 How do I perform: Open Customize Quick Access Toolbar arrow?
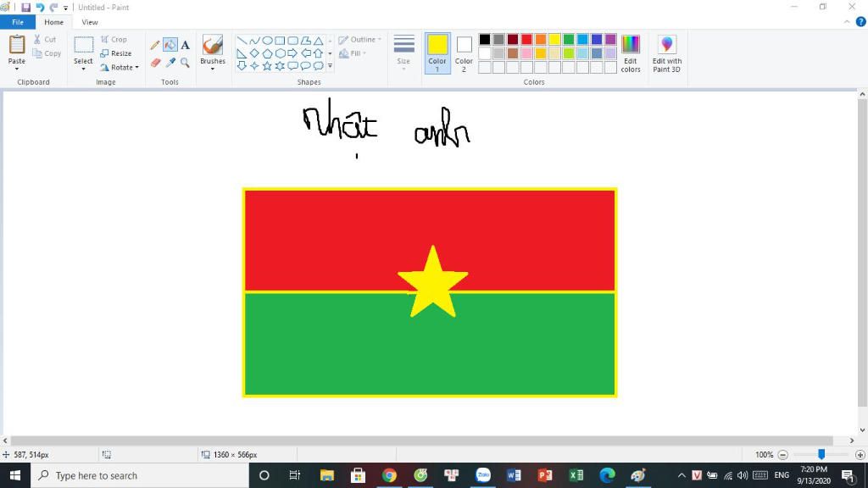[65, 8]
